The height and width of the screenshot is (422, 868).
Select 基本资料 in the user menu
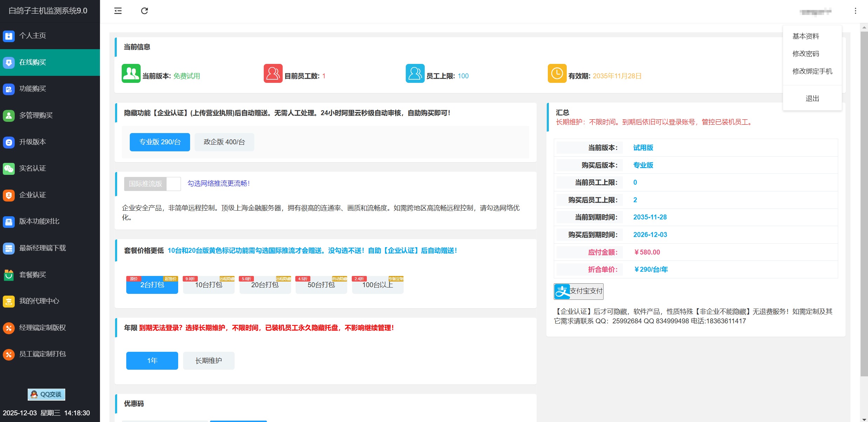coord(806,36)
